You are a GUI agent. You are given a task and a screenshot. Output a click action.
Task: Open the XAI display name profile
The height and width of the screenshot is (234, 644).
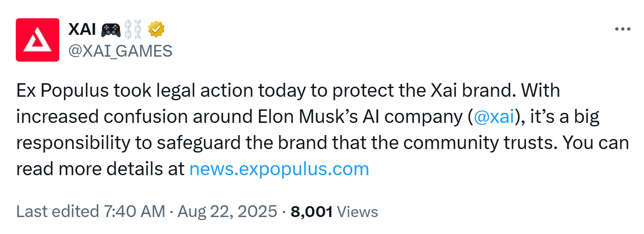coord(82,30)
